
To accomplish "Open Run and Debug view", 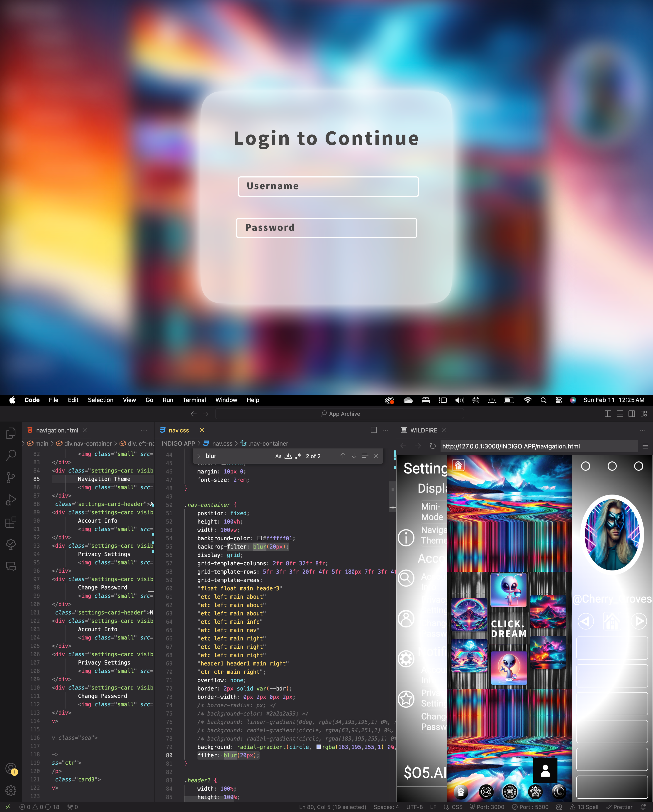I will [10, 500].
